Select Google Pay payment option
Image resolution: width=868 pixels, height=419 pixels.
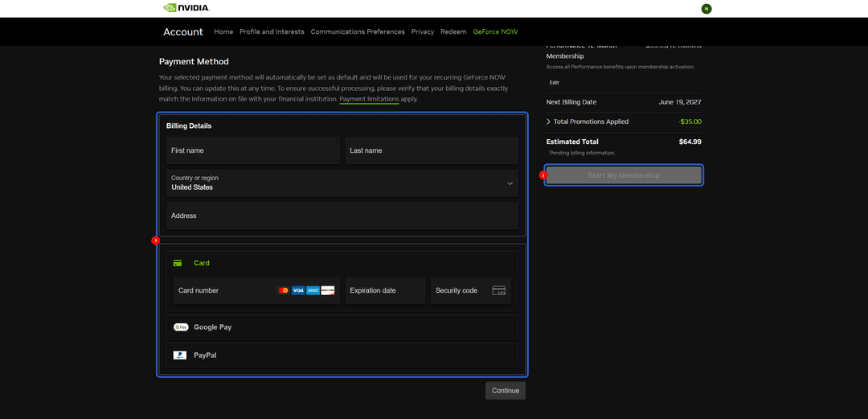pyautogui.click(x=342, y=327)
